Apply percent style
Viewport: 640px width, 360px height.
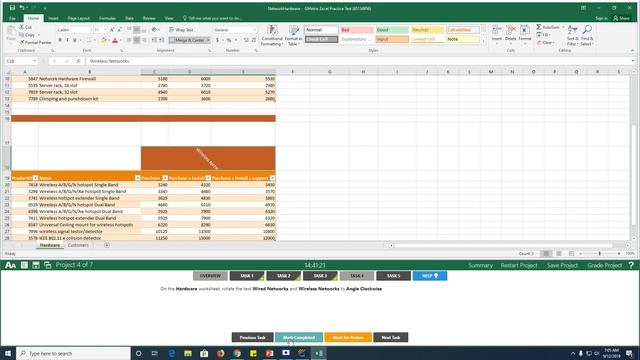pos(229,40)
